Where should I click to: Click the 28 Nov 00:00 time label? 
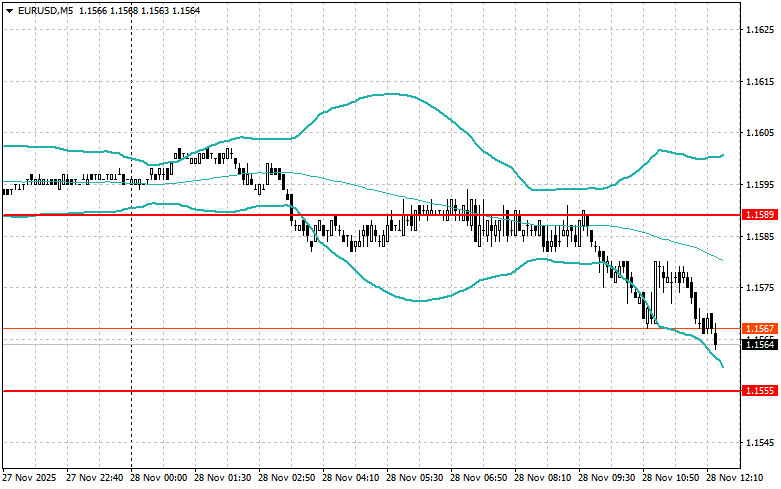pos(158,478)
